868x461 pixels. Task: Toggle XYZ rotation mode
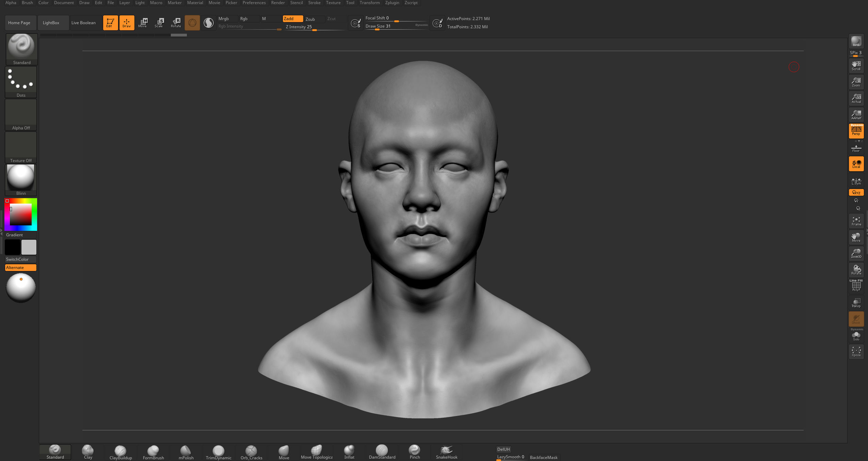pyautogui.click(x=856, y=192)
